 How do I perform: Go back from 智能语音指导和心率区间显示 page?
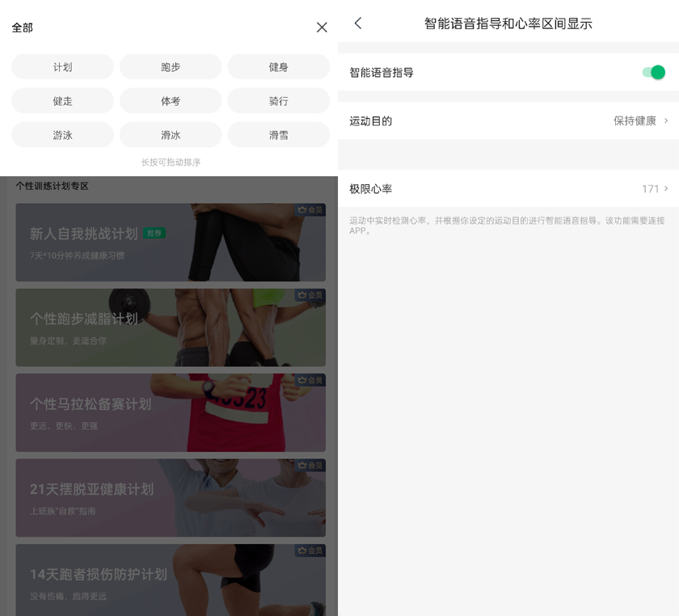pos(357,23)
